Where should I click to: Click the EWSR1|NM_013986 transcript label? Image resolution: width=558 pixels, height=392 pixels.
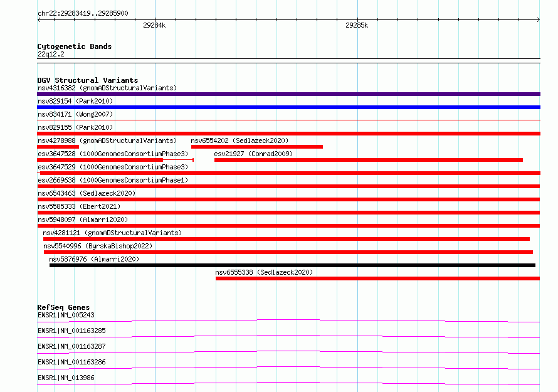[66, 378]
